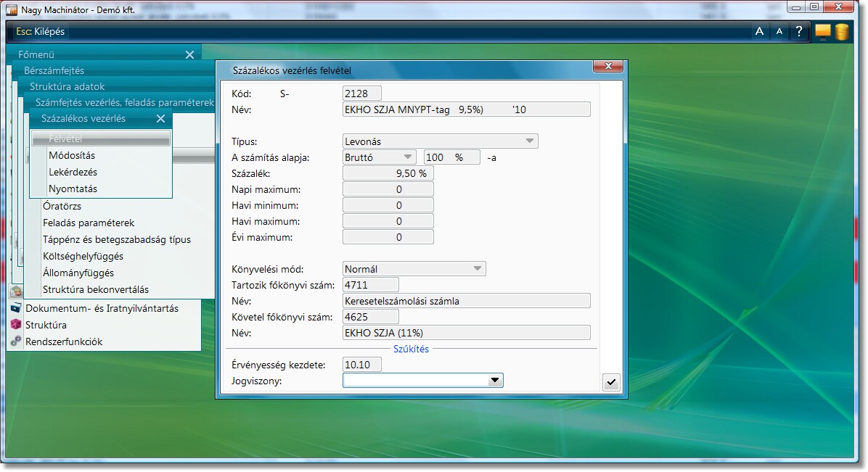Confirm the form with the checkmark button
The width and height of the screenshot is (868, 472).
(611, 382)
